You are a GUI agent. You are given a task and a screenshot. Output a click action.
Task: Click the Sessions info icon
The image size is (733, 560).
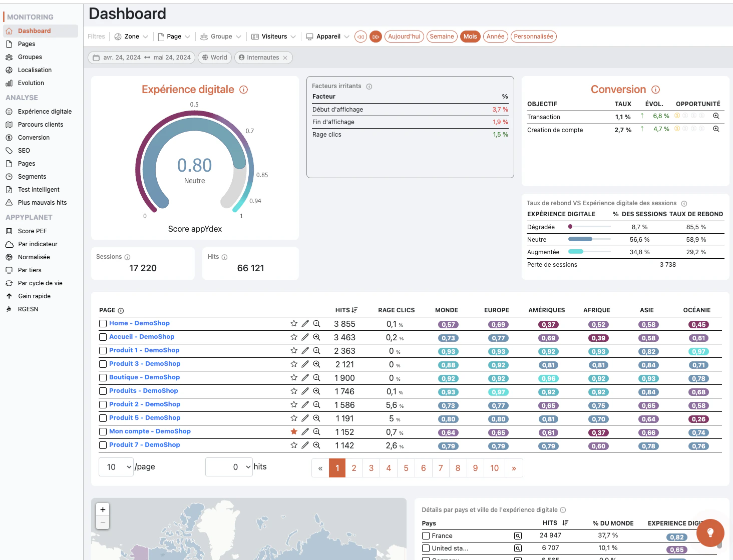tap(127, 257)
